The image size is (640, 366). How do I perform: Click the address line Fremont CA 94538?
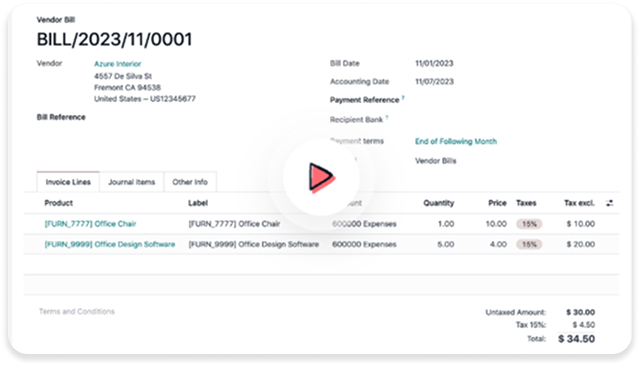click(127, 88)
